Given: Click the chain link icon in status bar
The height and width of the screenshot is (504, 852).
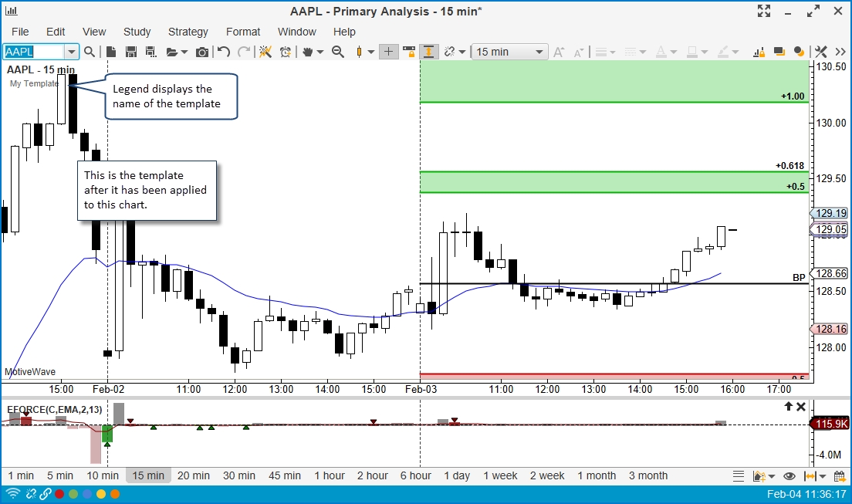Looking at the screenshot, I should point(45,494).
